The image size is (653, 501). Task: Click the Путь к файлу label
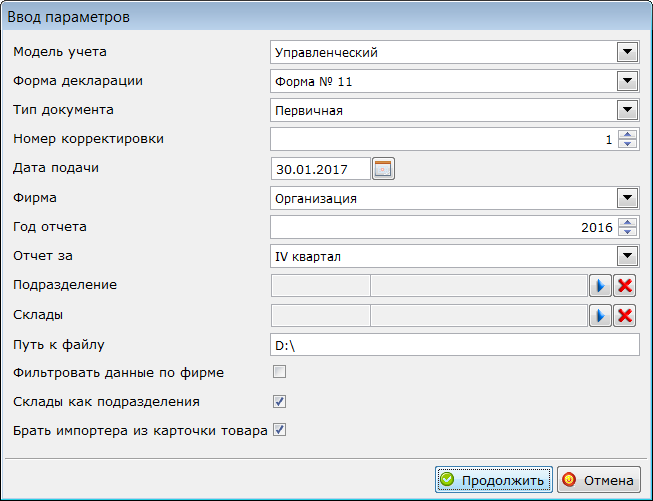pos(59,345)
